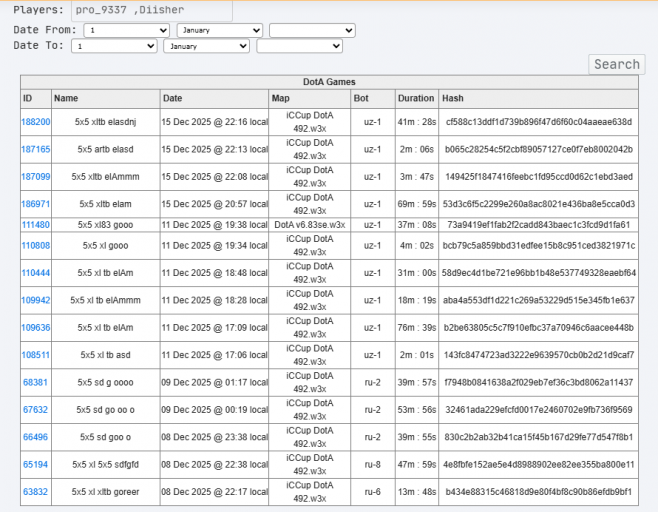Image resolution: width=658 pixels, height=512 pixels.
Task: Open game ID 111480 link
Action: pos(36,225)
